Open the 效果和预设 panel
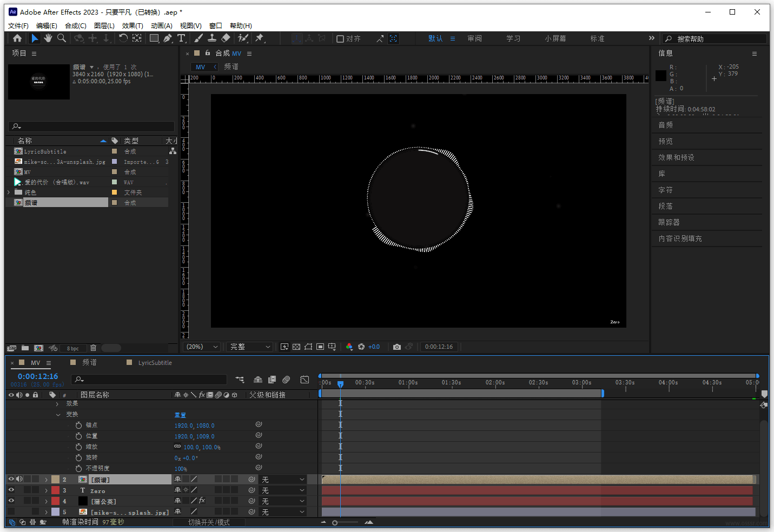 tap(676, 157)
